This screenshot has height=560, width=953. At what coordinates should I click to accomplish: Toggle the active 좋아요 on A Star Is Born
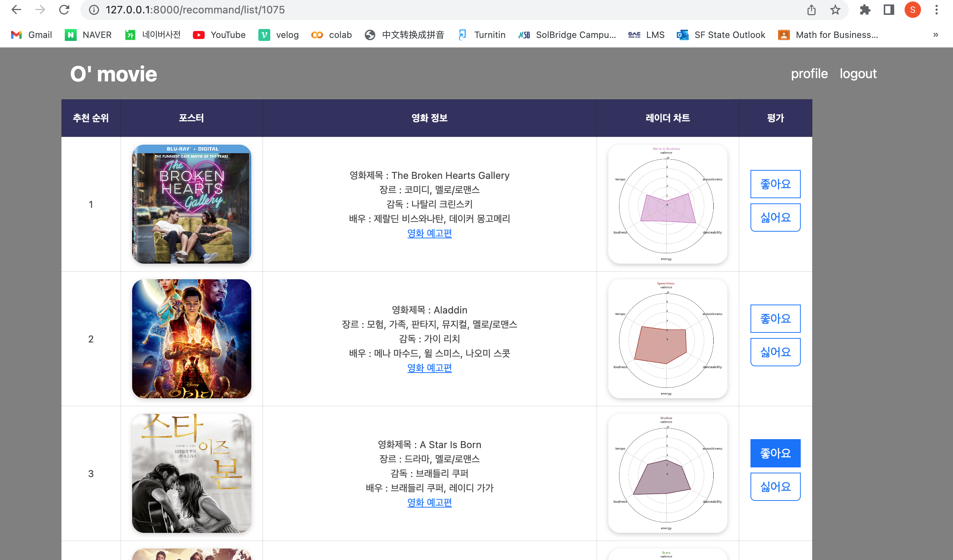775,453
